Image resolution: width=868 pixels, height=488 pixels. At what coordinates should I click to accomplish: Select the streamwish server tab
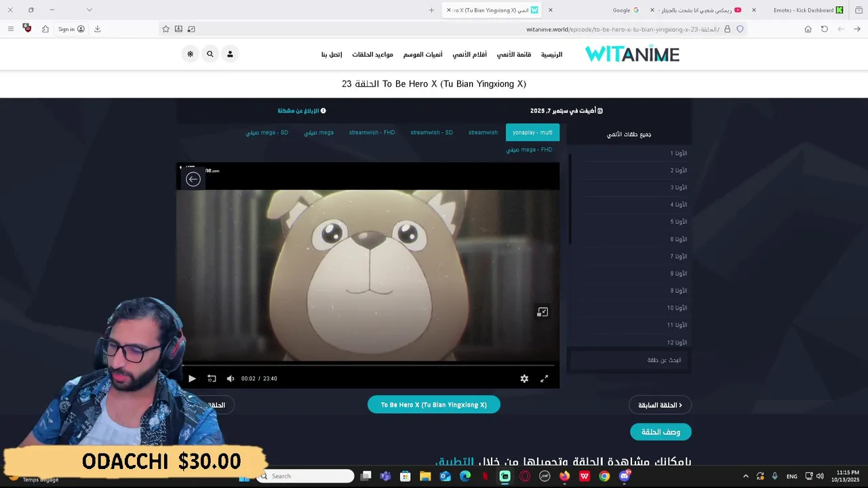tap(483, 133)
